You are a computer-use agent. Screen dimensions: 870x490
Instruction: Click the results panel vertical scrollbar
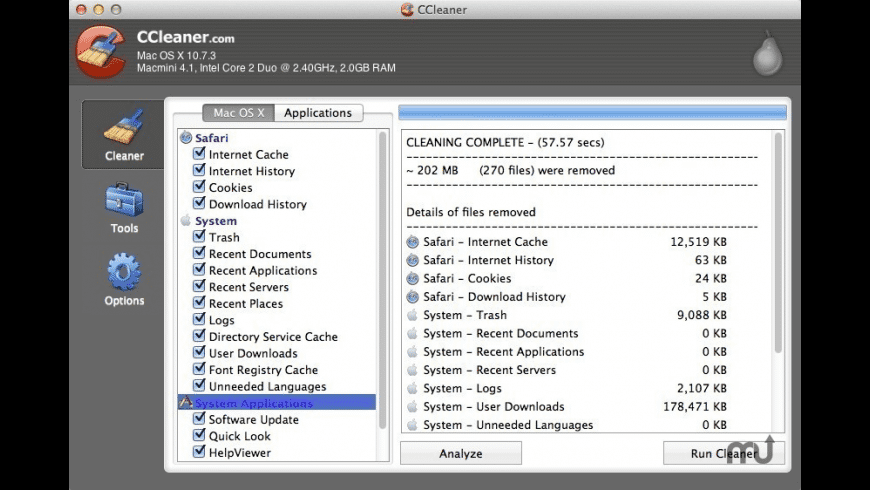pos(779,250)
